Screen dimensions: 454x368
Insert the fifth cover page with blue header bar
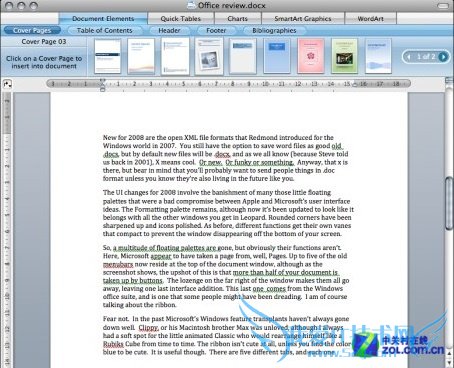(x=243, y=56)
